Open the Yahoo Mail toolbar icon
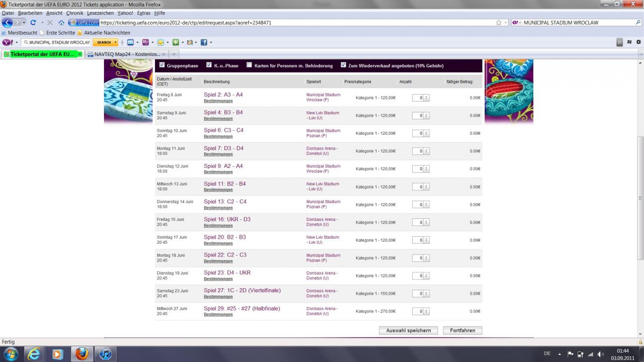 (x=130, y=43)
